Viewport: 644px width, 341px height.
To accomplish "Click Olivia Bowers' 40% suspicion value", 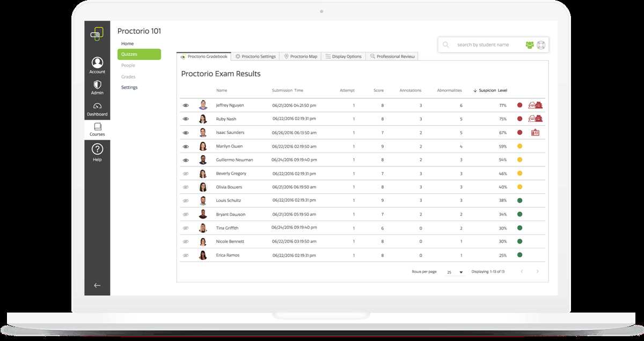I will pyautogui.click(x=503, y=187).
